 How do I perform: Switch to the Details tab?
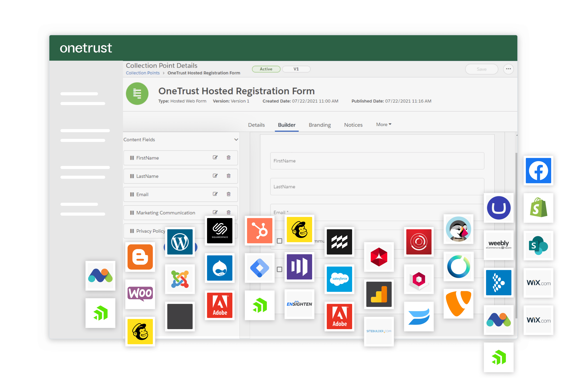click(x=256, y=125)
